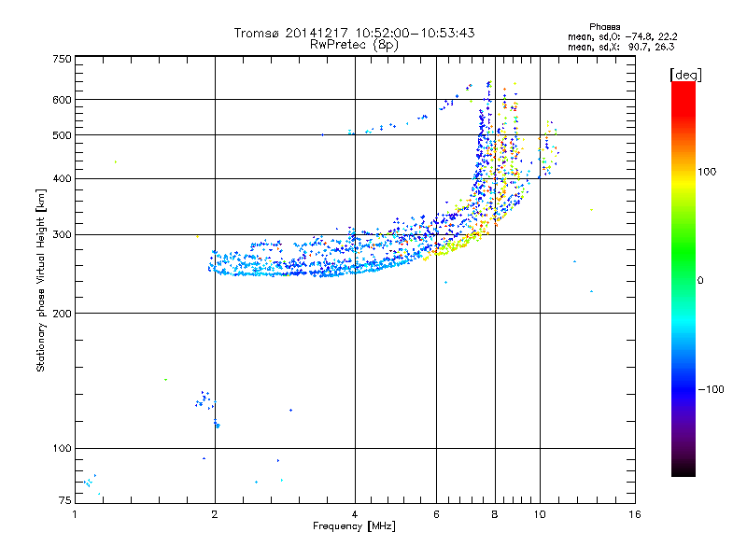Click the x-axis tick label '4'

355,514
